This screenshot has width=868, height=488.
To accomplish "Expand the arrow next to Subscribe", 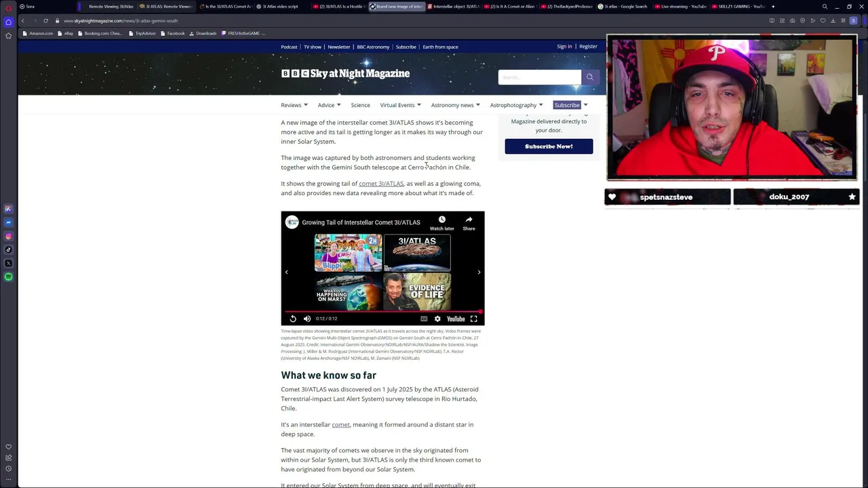I will (x=586, y=105).
